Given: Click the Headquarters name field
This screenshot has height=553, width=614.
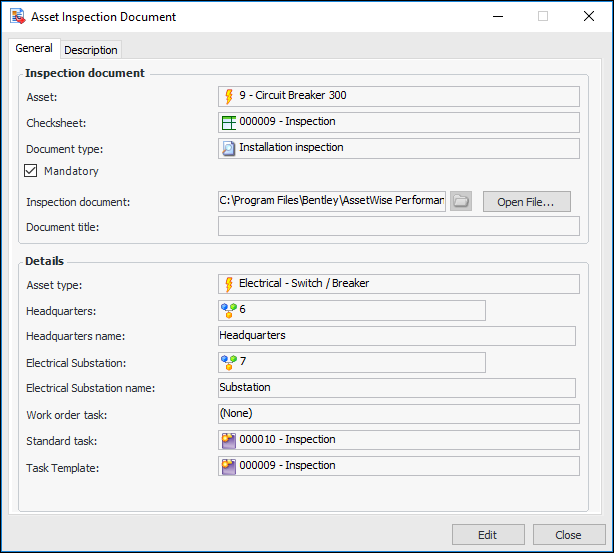Looking at the screenshot, I should pyautogui.click(x=396, y=336).
